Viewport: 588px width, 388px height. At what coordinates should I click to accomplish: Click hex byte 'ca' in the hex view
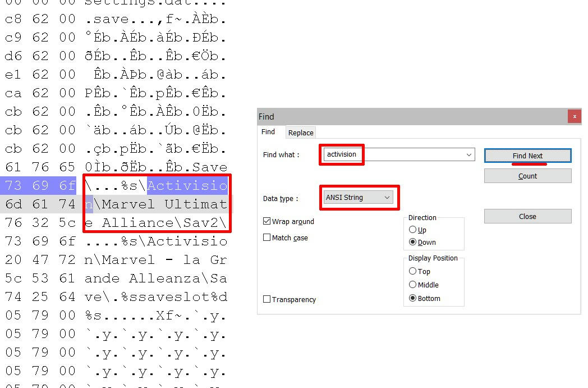click(13, 93)
